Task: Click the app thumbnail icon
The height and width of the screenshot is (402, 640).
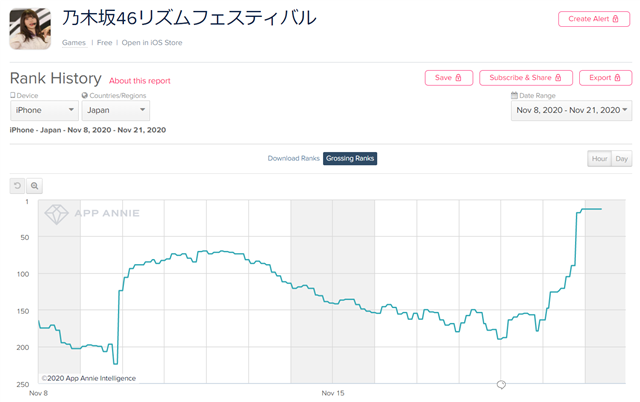Action: (x=30, y=29)
